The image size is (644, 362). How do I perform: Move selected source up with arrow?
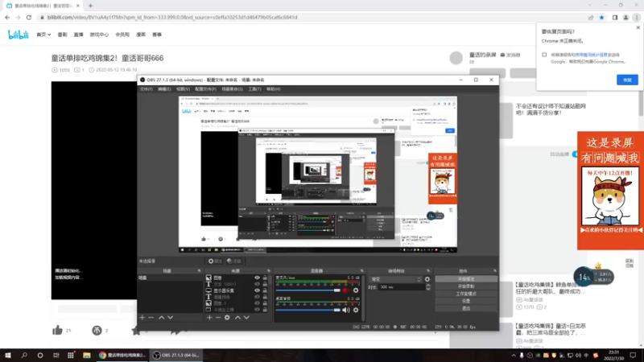click(237, 317)
